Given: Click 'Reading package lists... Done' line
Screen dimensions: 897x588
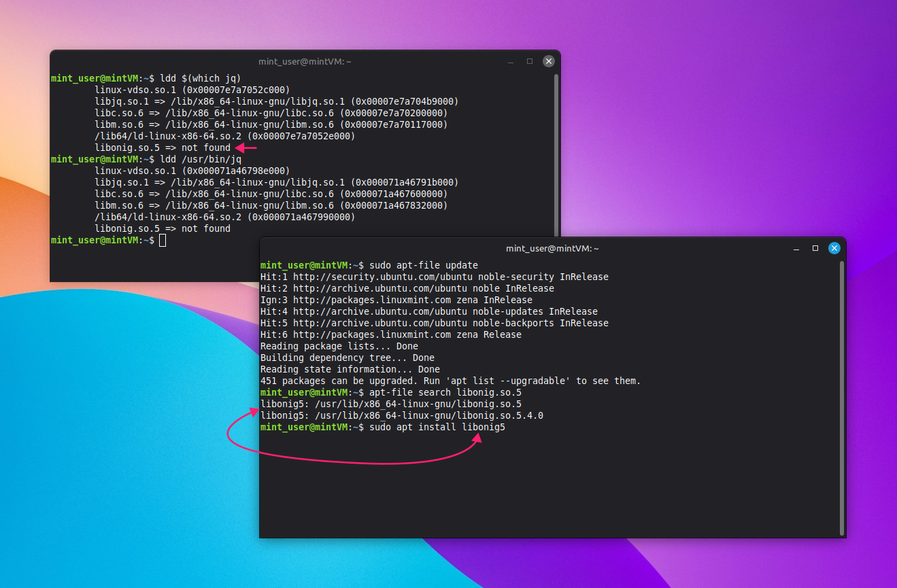Looking at the screenshot, I should pyautogui.click(x=339, y=346).
